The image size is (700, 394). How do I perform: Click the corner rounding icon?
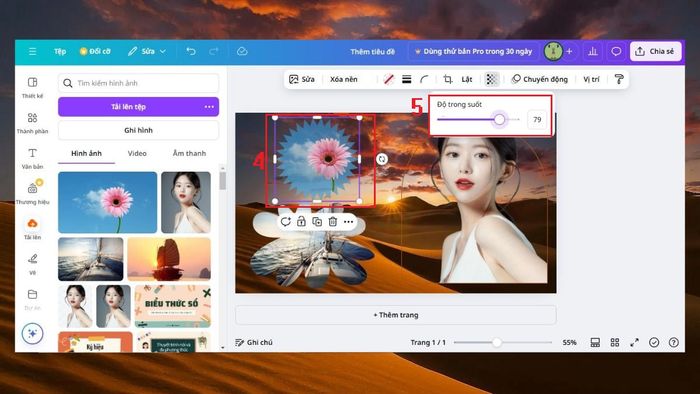424,79
